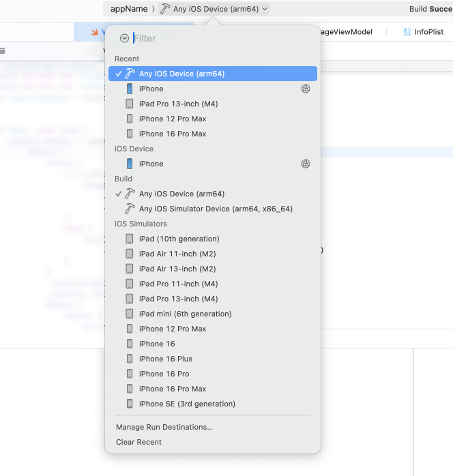Choose the iPhone 16 Plus simulator

pyautogui.click(x=213, y=359)
